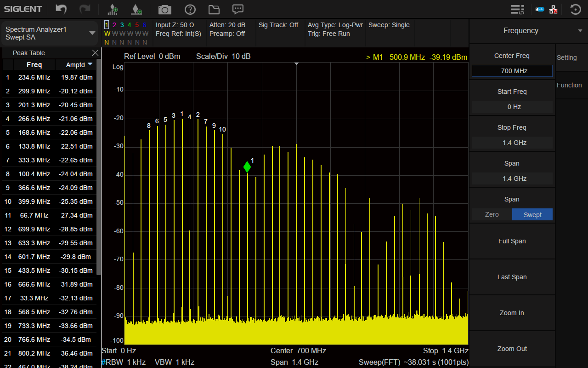This screenshot has height=368, width=588.
Task: Click the add diamond marker icon
Action: point(136,9)
